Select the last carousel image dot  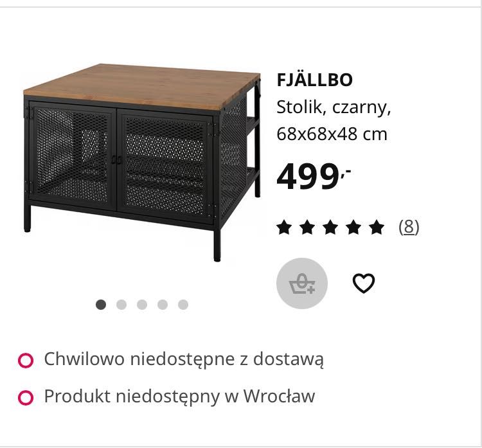tap(183, 305)
